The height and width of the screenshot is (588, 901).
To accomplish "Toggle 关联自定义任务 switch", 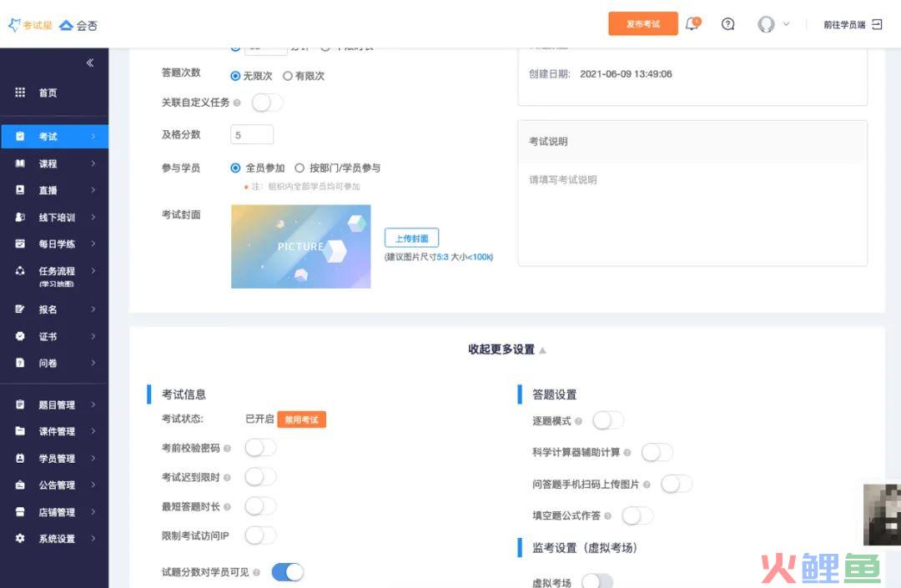I will point(267,103).
